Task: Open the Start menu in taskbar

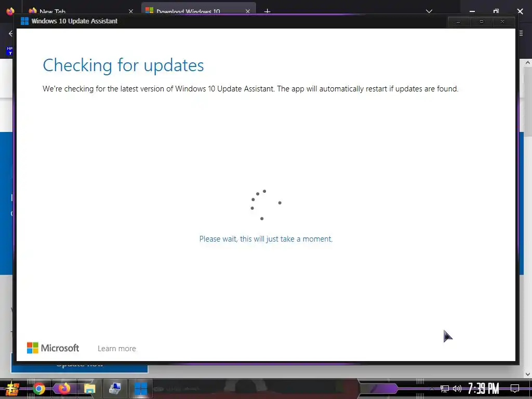Action: click(x=12, y=389)
